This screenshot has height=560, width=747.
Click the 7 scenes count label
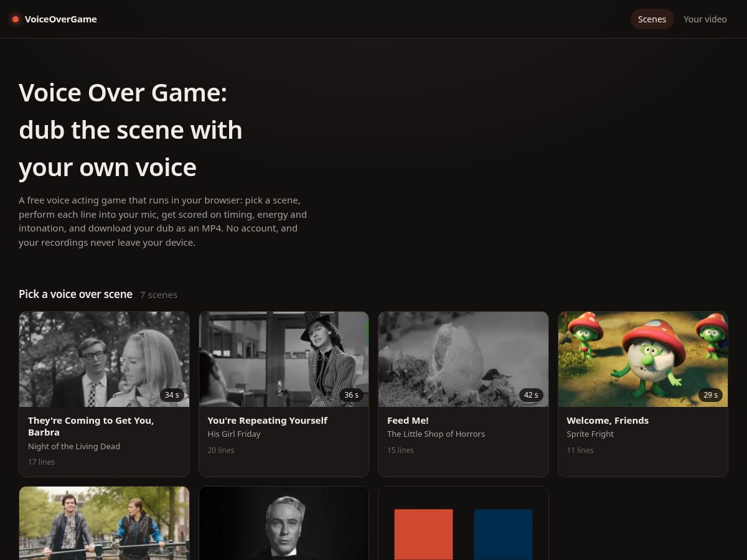(x=159, y=295)
